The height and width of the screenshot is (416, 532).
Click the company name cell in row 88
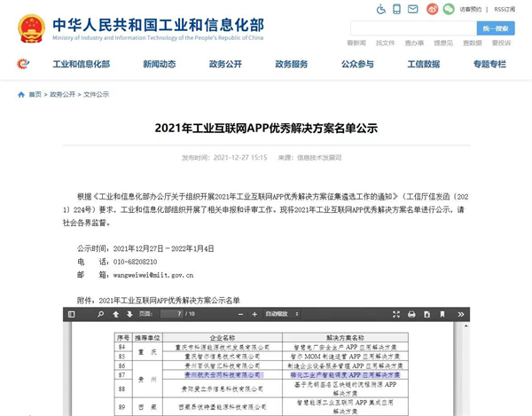coord(223,389)
